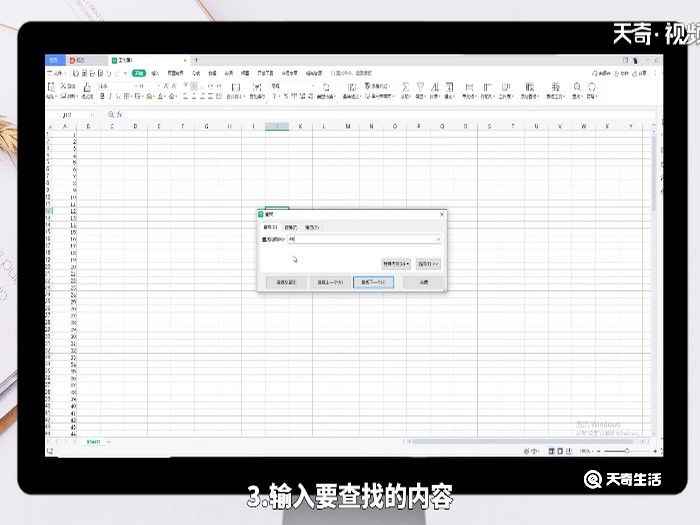Click the Cells format icon
Viewport: 700px width, 525px height.
(469, 87)
